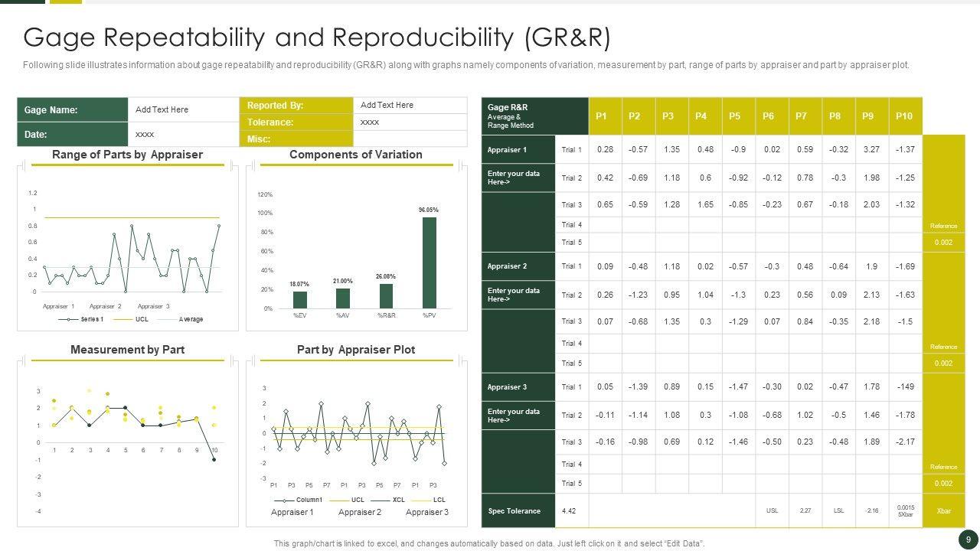Click Column1 legend marker in Appraiser plot
The image size is (980, 551).
pyautogui.click(x=284, y=500)
